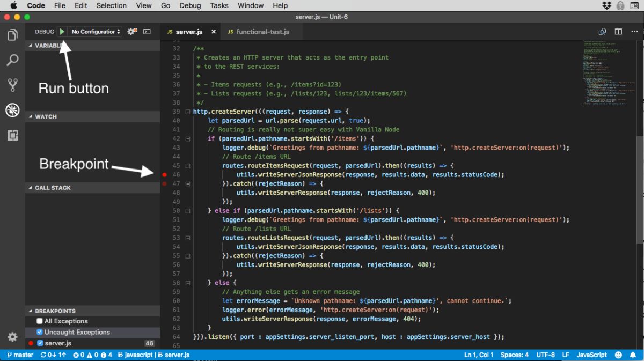This screenshot has height=361, width=644.
Task: Toggle the Uncaught Exceptions checkbox
Action: 39,332
